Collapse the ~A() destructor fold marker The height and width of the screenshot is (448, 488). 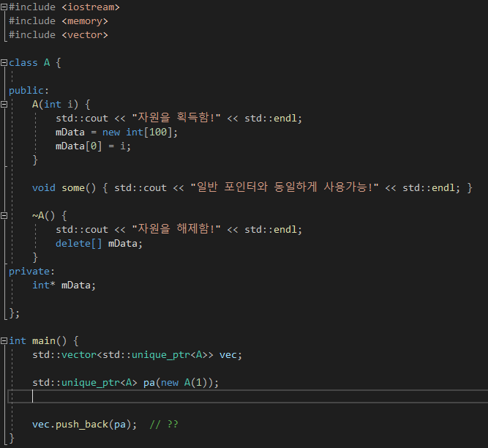click(x=4, y=216)
